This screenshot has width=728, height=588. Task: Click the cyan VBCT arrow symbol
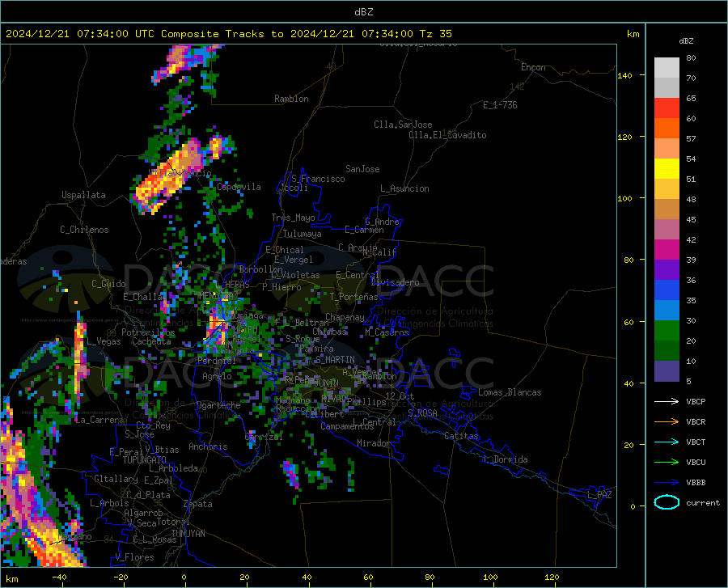click(667, 442)
